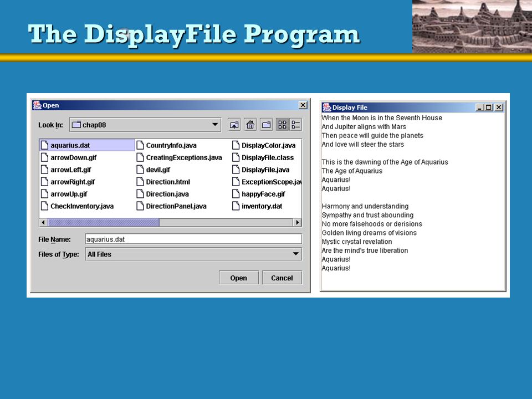This screenshot has width=532, height=399.
Task: Minimize the Display File window
Action: [479, 108]
